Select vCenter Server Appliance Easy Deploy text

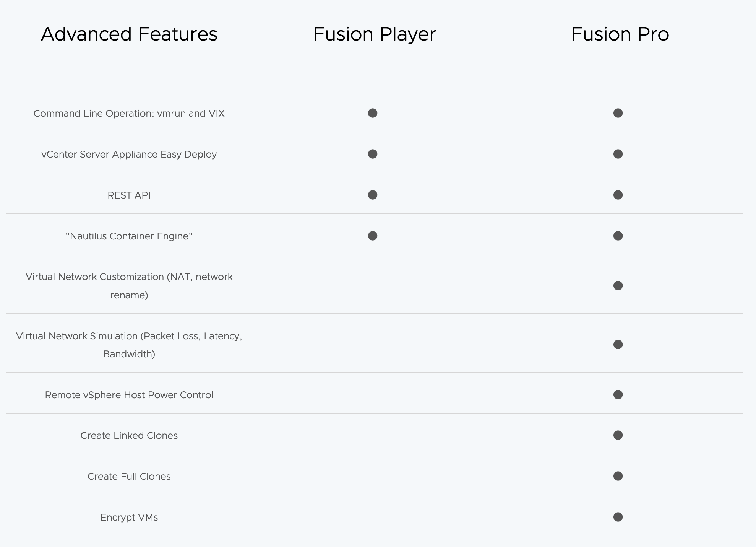(x=129, y=155)
